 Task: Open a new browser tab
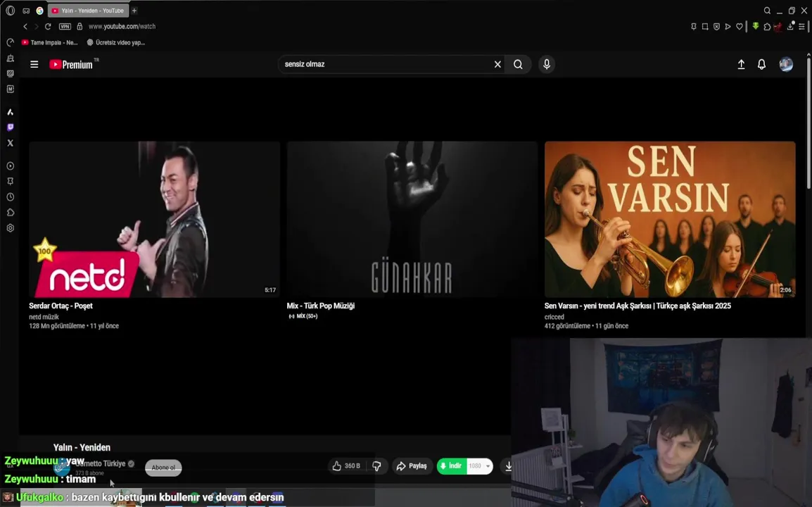point(134,11)
